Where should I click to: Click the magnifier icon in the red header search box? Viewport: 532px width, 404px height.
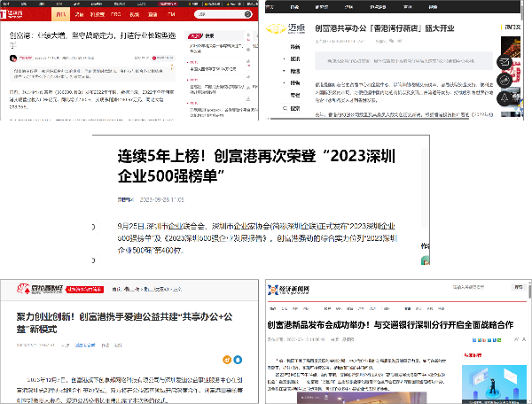[x=247, y=14]
